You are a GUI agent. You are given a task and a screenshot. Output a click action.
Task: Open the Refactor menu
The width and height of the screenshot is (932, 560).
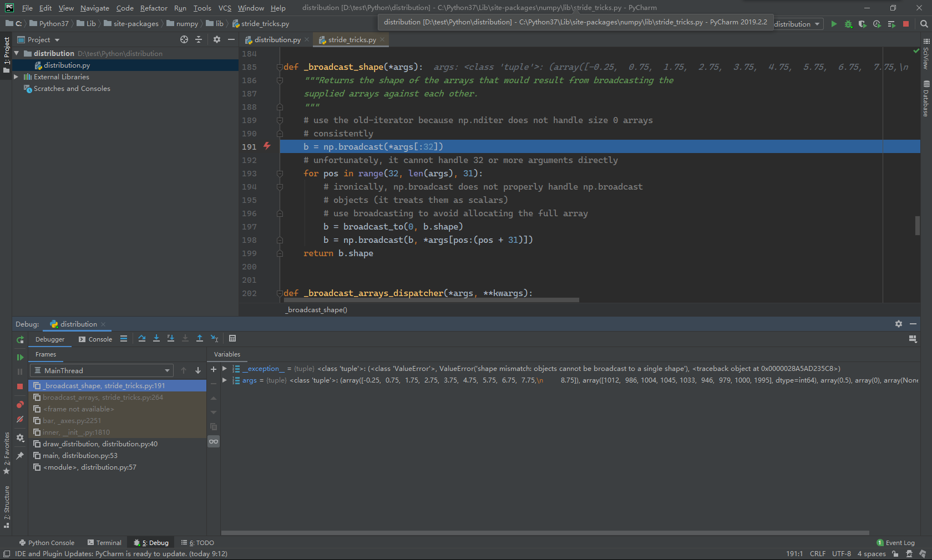pyautogui.click(x=154, y=8)
